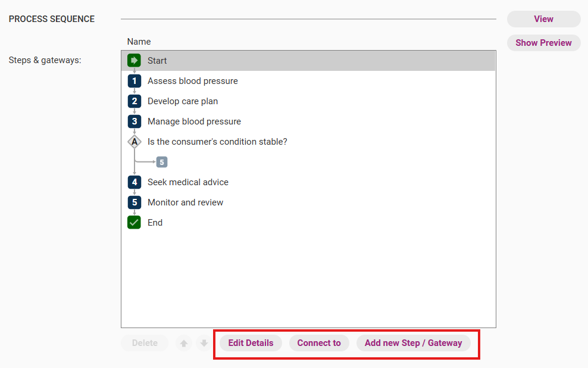This screenshot has height=368, width=588.
Task: Select the consumer's condition stable gateway
Action: (x=217, y=142)
